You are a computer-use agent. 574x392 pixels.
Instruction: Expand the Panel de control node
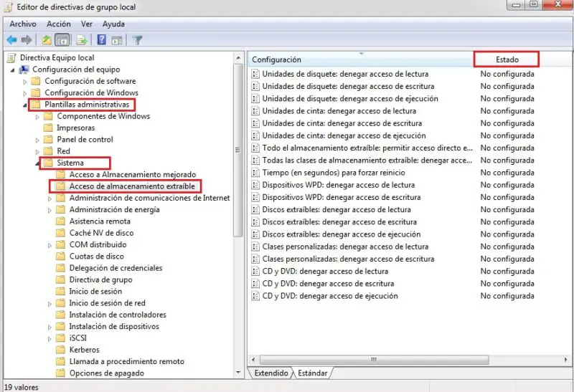pyautogui.click(x=37, y=140)
